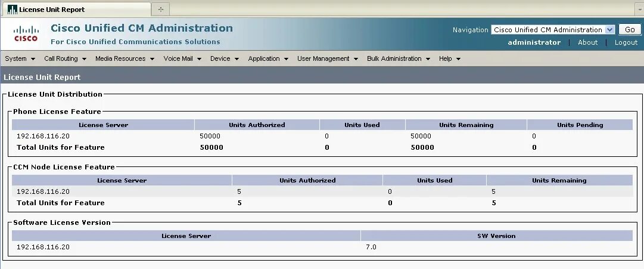
Task: Click the Logout link
Action: point(626,42)
